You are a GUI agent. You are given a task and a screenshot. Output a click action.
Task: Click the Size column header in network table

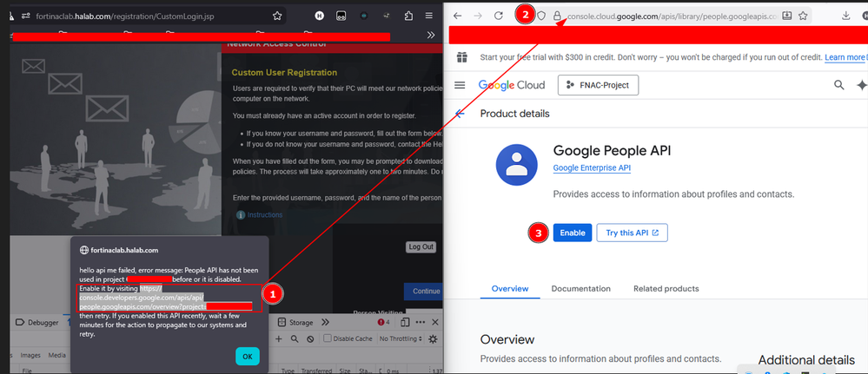coord(345,371)
